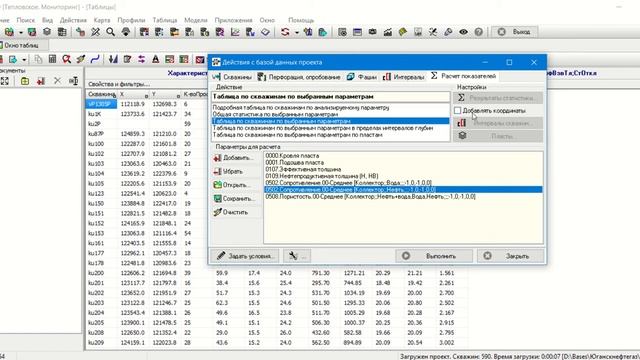
Task: Click the red magnifier find icon in table toolbar
Action: click(x=67, y=59)
